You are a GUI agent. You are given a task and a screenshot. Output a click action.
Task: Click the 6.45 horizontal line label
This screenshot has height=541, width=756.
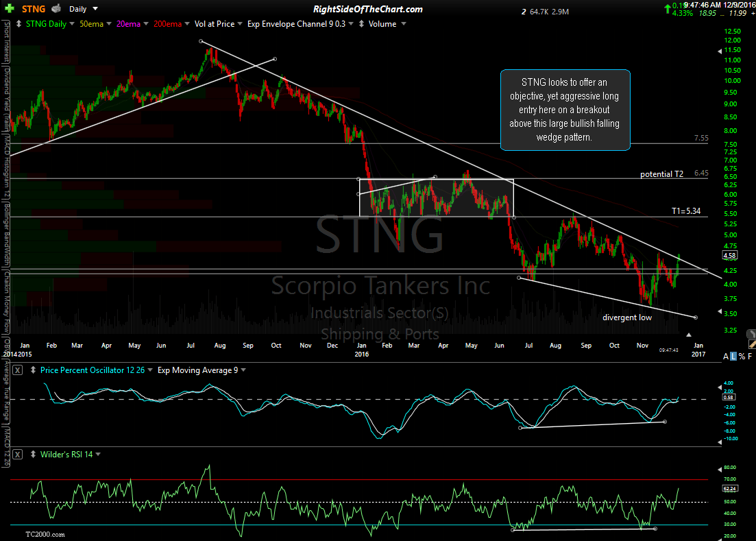[701, 173]
